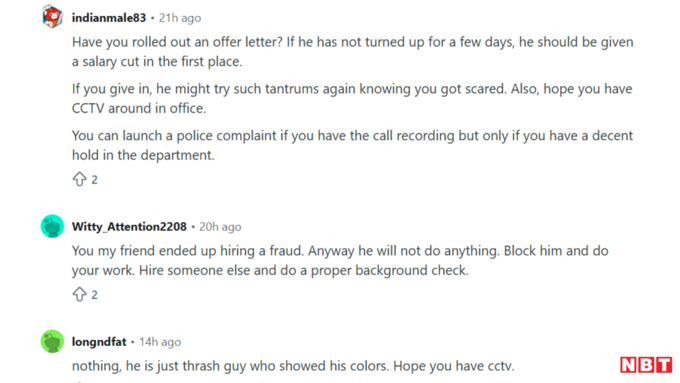Visit longndfat's user profile link

point(99,342)
